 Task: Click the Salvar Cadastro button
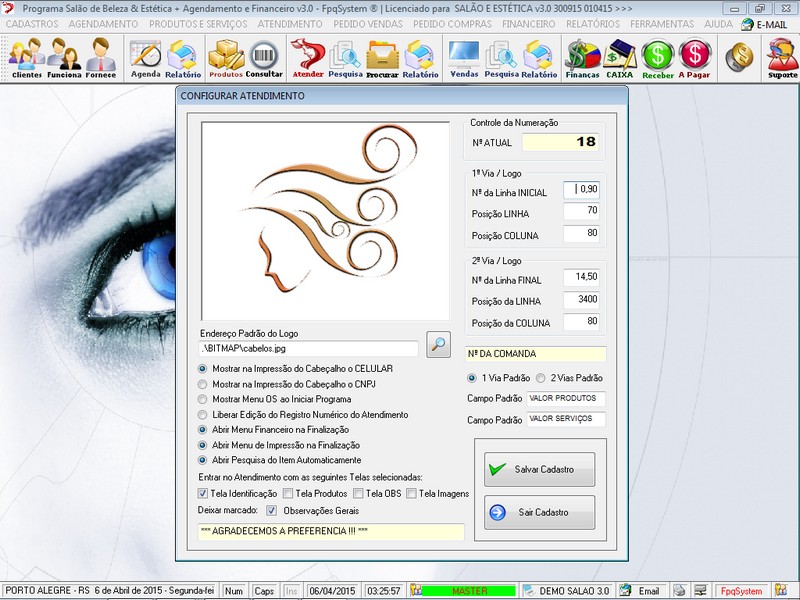coord(539,468)
